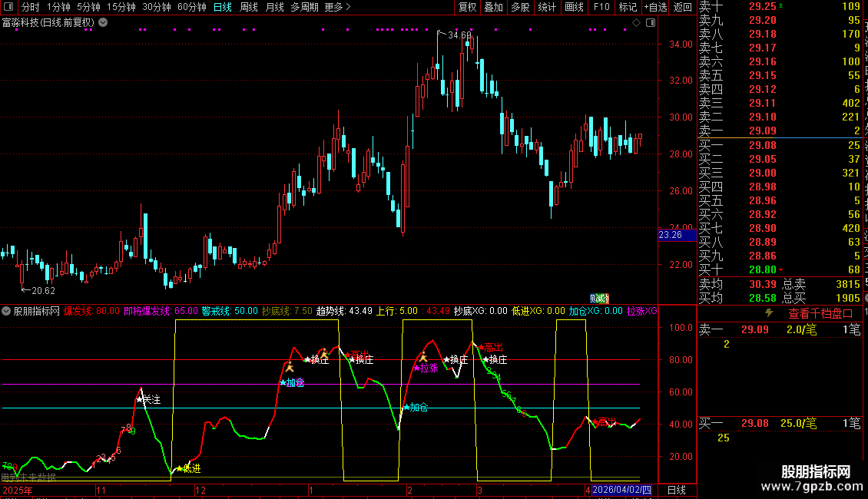Click the 标记 mark tool
The width and height of the screenshot is (868, 499).
tap(628, 8)
